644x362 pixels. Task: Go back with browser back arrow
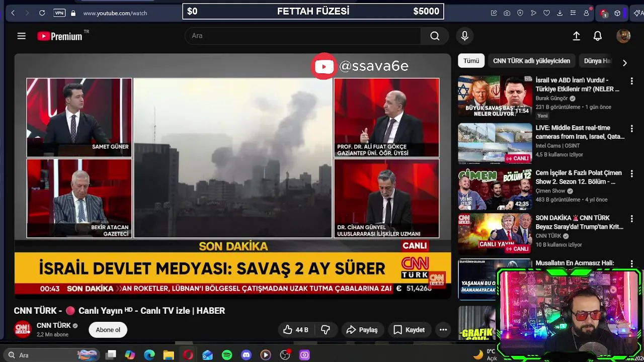13,13
